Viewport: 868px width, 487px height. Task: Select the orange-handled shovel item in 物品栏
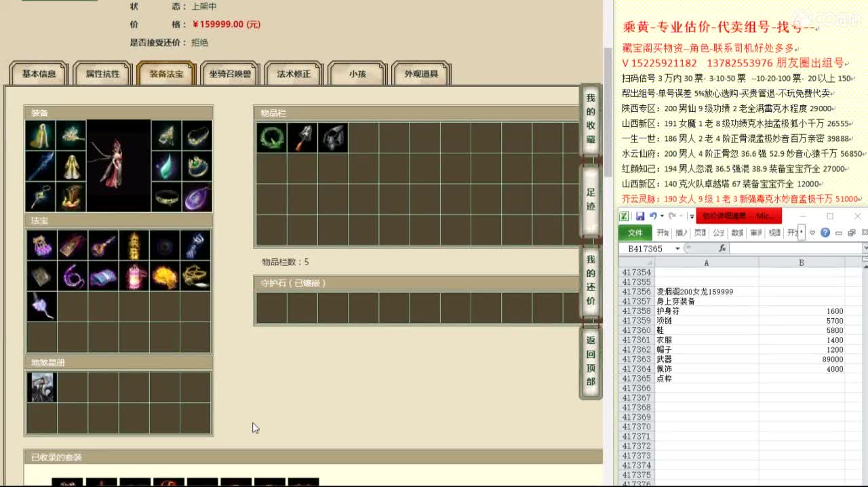tap(302, 138)
